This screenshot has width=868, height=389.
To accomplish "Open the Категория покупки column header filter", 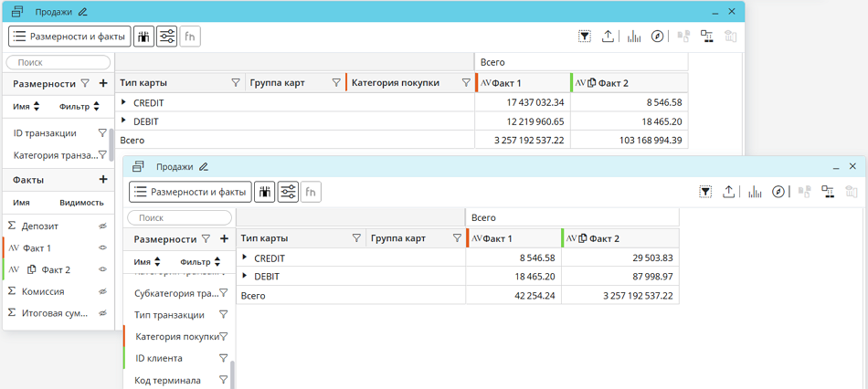I will click(x=466, y=83).
